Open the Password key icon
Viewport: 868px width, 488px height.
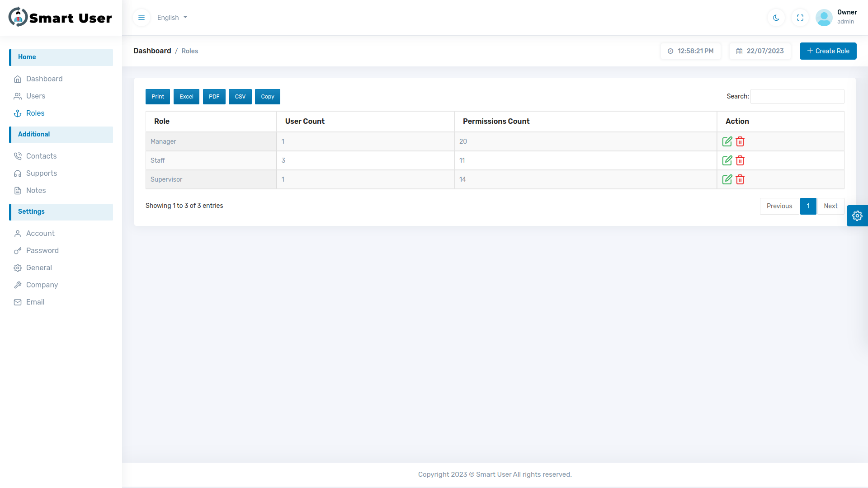18,250
